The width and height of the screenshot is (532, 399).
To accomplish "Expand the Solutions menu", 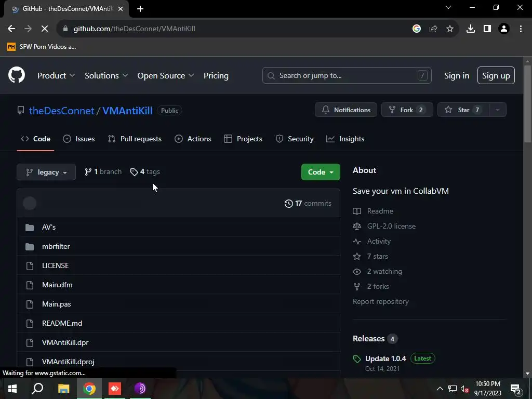I will click(x=106, y=75).
